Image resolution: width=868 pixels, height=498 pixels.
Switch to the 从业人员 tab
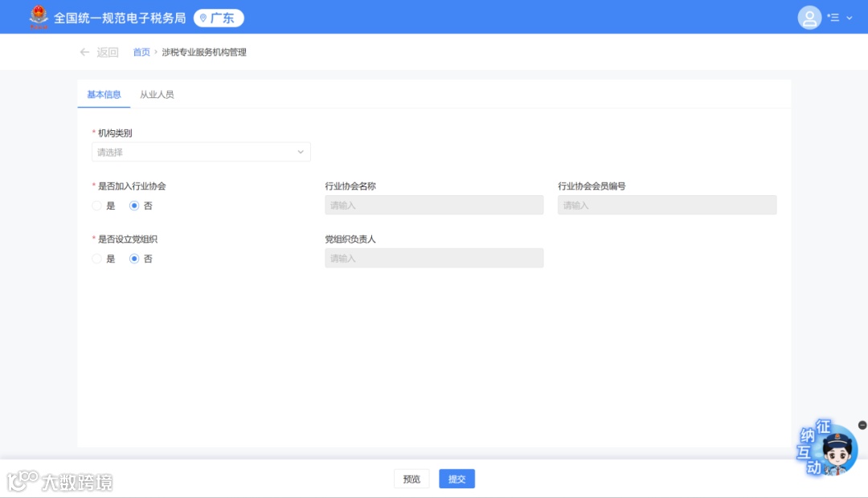click(x=157, y=94)
